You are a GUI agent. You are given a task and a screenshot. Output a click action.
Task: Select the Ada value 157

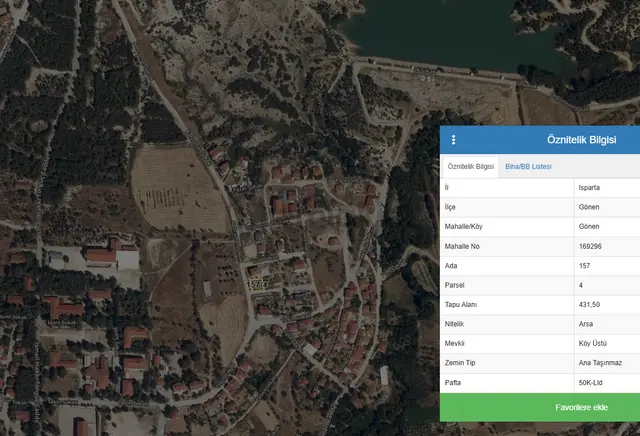584,266
